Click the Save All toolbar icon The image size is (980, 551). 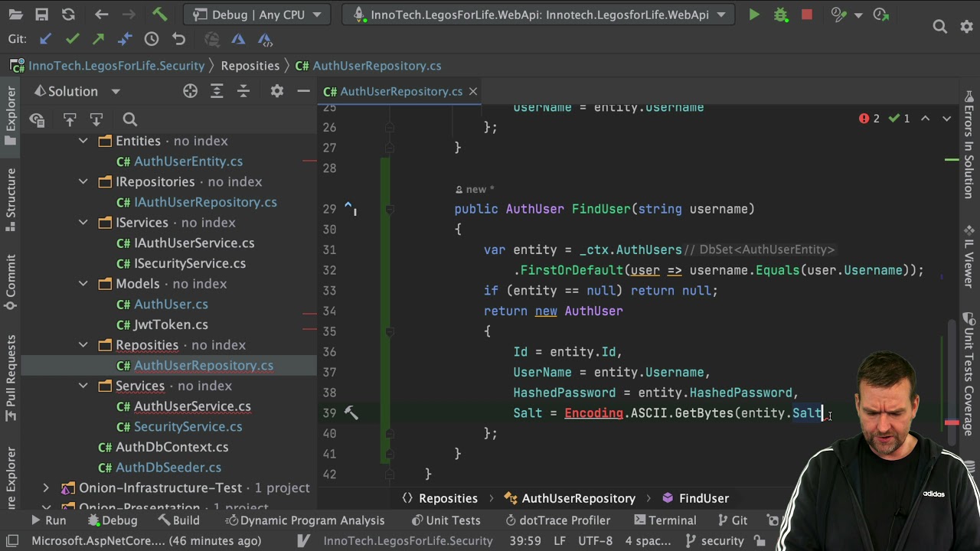(42, 15)
